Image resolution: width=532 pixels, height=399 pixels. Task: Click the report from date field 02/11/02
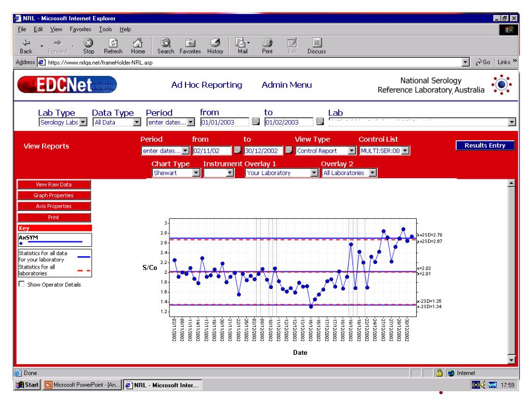click(x=212, y=151)
